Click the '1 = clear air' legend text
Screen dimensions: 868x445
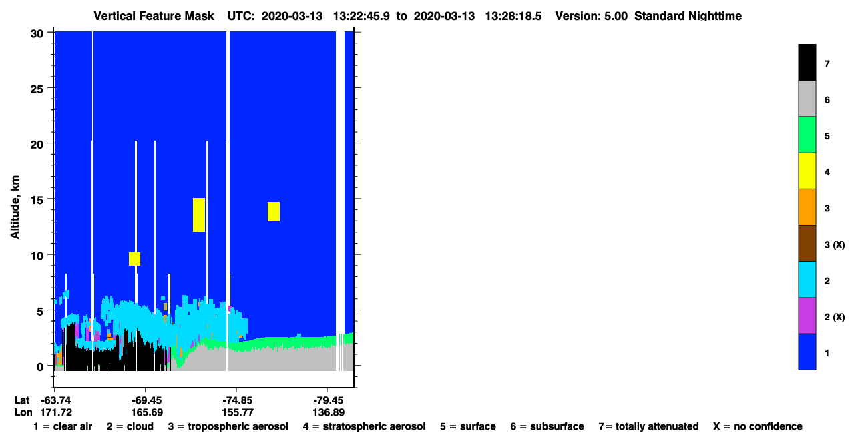(63, 426)
